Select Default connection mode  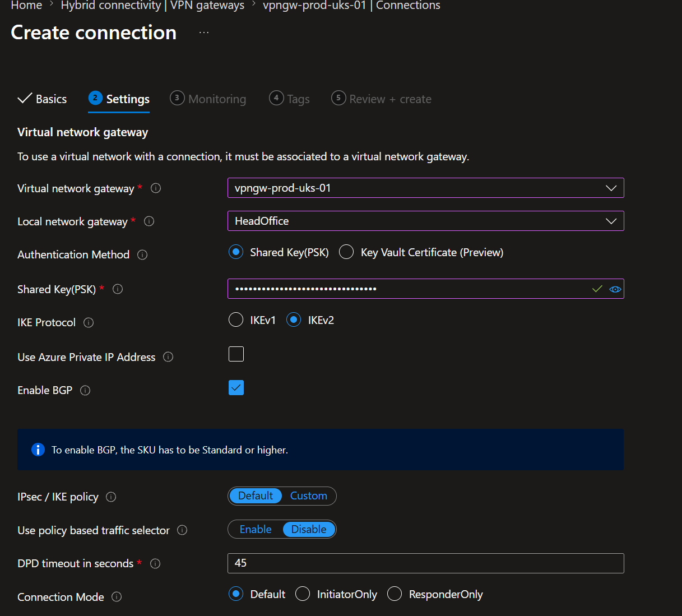click(x=236, y=594)
